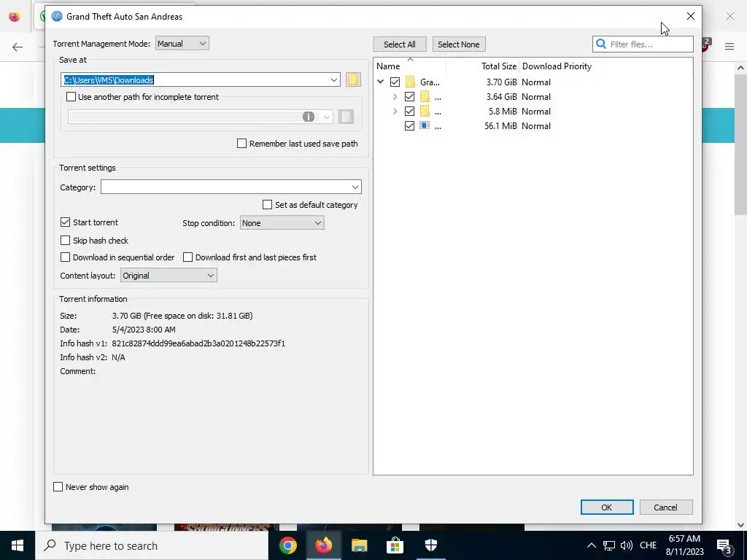Open the notification center icon

pyautogui.click(x=724, y=545)
